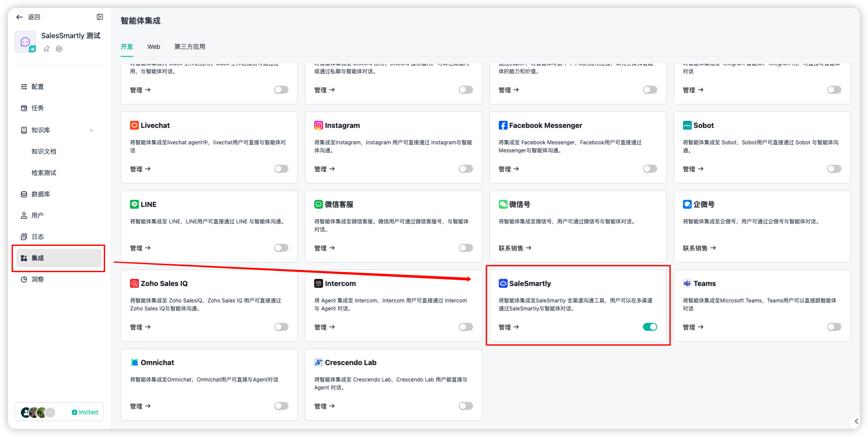Viewport: 868px width, 437px height.
Task: Open 管理 link for Sobot
Action: pos(693,169)
